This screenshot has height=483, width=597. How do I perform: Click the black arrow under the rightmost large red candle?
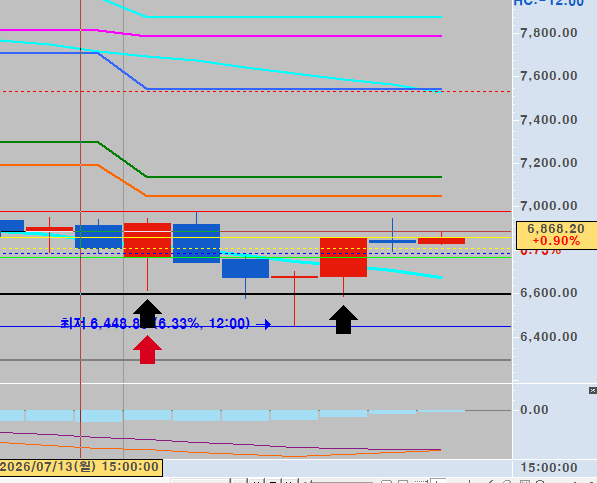tap(343, 319)
